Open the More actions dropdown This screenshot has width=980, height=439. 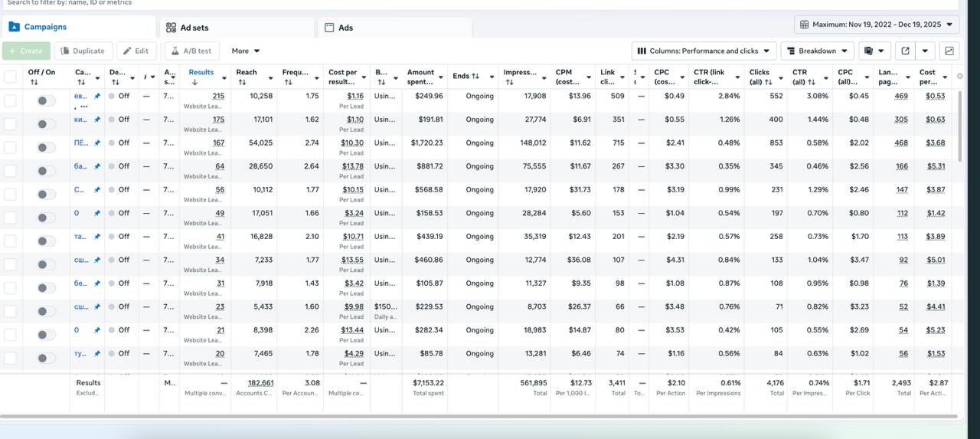coord(246,51)
